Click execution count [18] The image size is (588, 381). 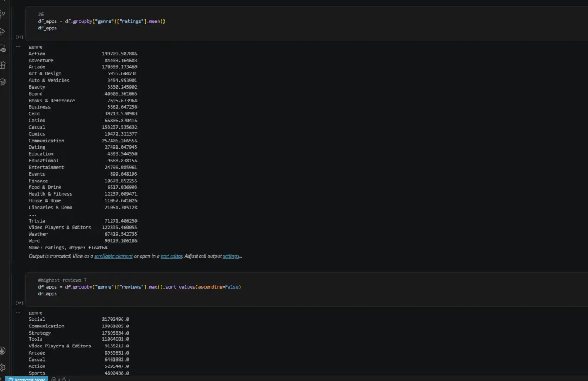19,302
